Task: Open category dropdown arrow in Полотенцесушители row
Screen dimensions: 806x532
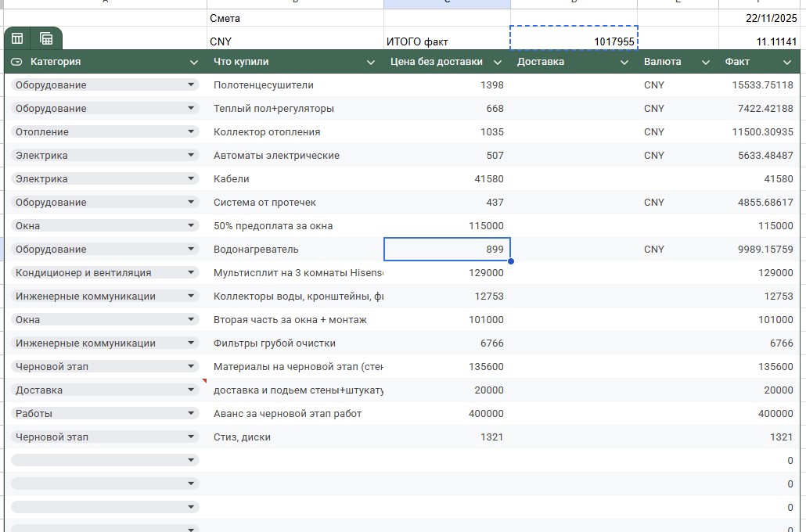Action: pyautogui.click(x=191, y=84)
